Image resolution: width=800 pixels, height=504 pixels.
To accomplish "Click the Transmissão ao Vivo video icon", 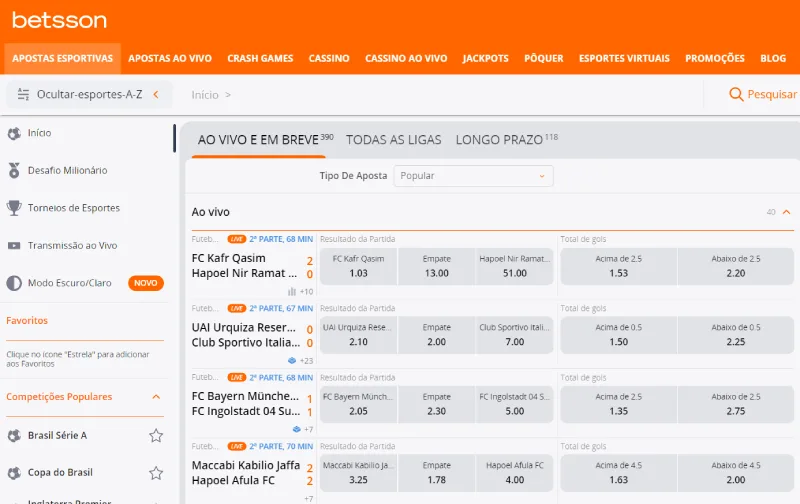I will pos(14,245).
